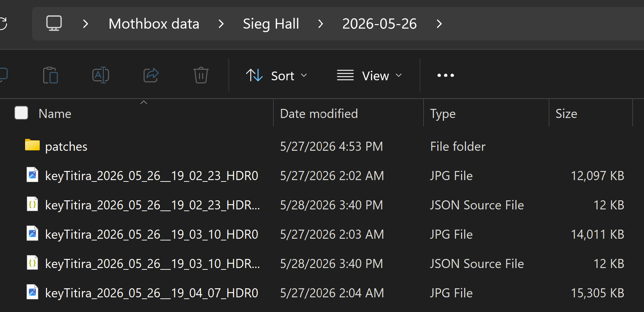
Task: Click JPG icon of 19_03_10_HDR0 file
Action: [x=32, y=233]
